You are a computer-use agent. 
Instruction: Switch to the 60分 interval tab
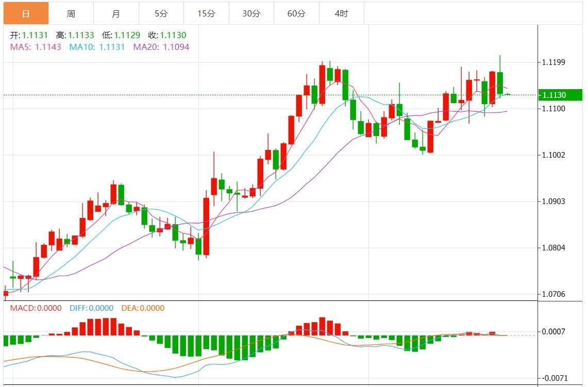click(x=296, y=14)
